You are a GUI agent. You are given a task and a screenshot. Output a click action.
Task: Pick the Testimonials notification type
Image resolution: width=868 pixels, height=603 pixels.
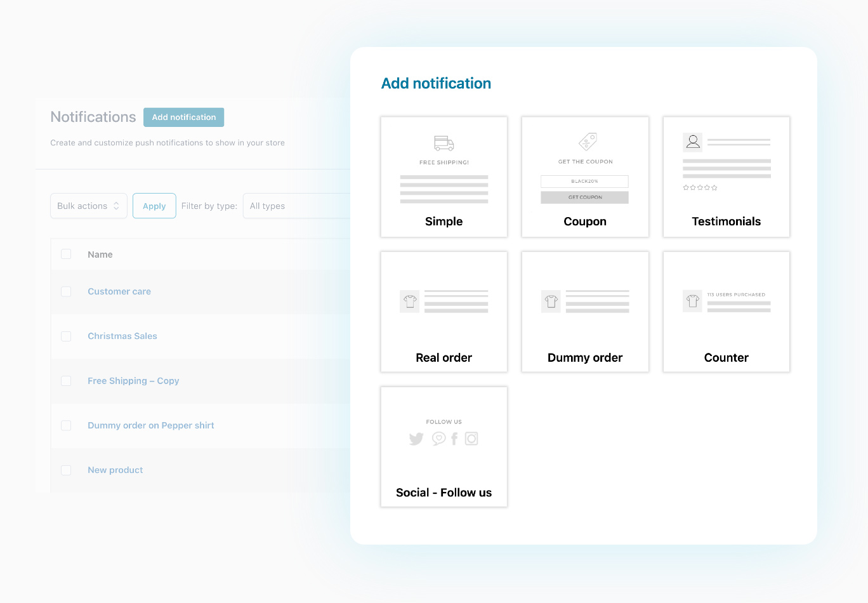727,177
